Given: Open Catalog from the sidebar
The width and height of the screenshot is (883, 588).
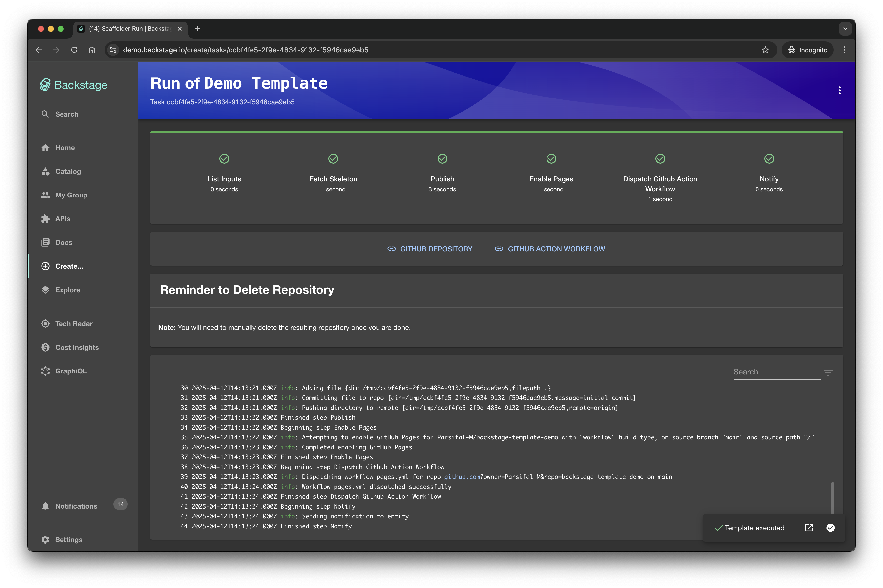Looking at the screenshot, I should 67,171.
